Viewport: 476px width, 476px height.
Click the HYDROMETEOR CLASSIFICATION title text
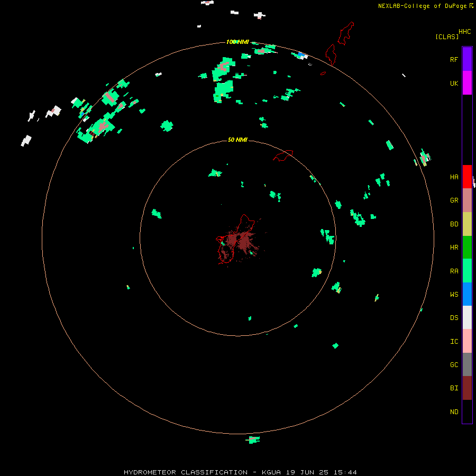click(x=186, y=472)
